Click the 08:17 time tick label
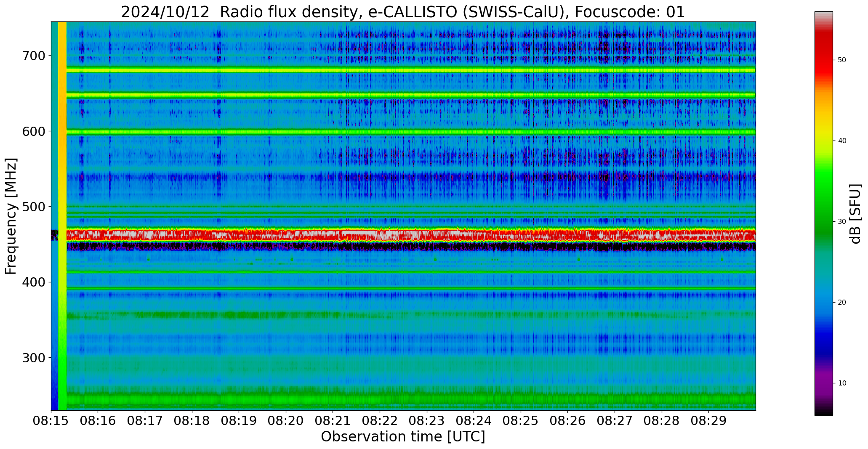 coord(145,421)
